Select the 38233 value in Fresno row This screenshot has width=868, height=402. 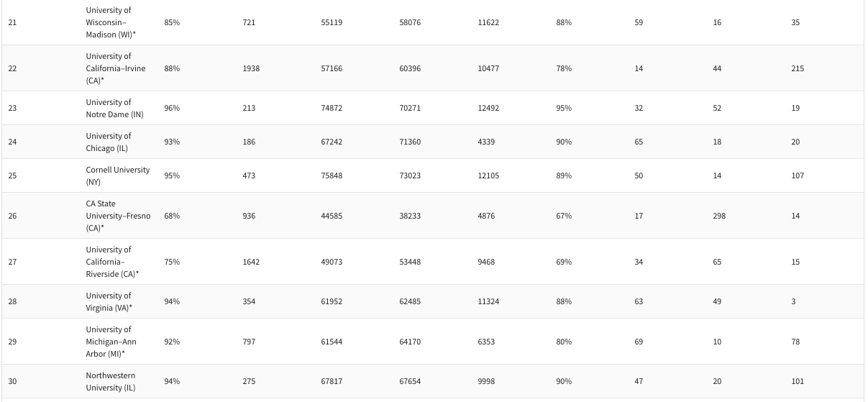410,216
